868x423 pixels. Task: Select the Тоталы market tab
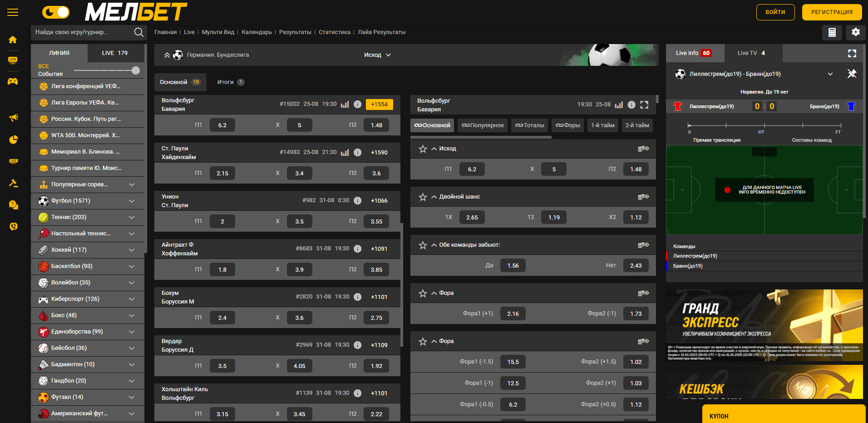(529, 125)
